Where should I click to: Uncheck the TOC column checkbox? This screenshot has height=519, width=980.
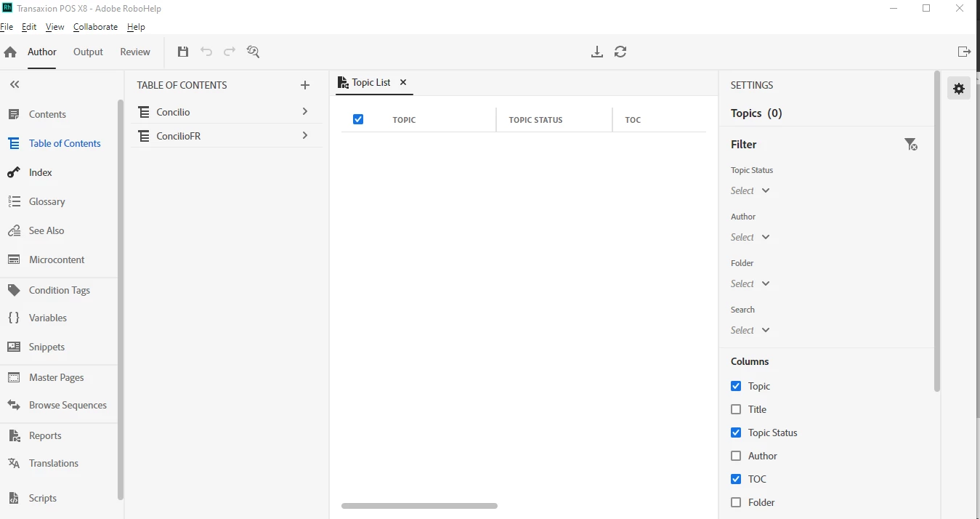pos(736,479)
